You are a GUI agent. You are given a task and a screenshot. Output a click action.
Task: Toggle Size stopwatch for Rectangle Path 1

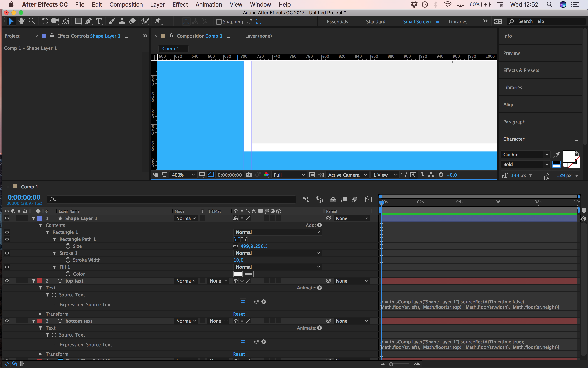click(68, 246)
